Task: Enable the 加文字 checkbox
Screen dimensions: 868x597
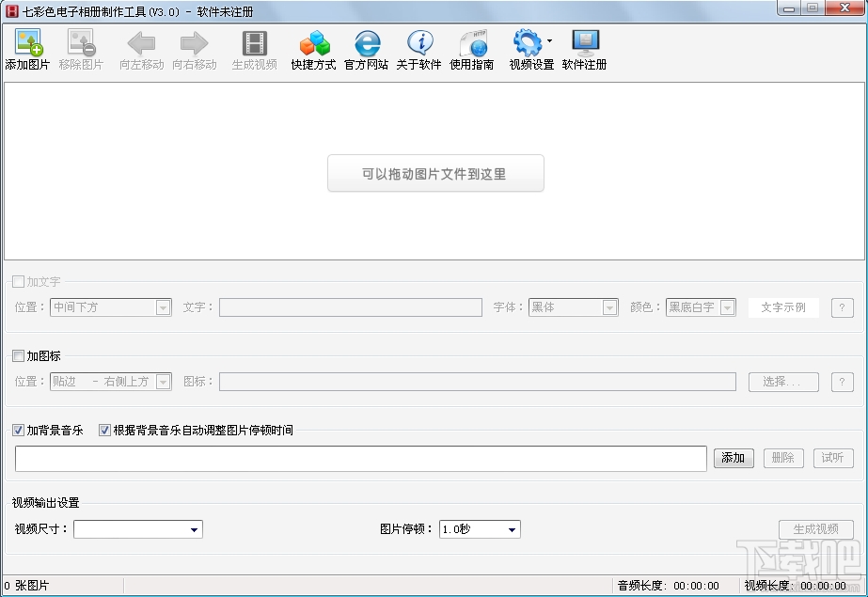Action: pos(18,282)
